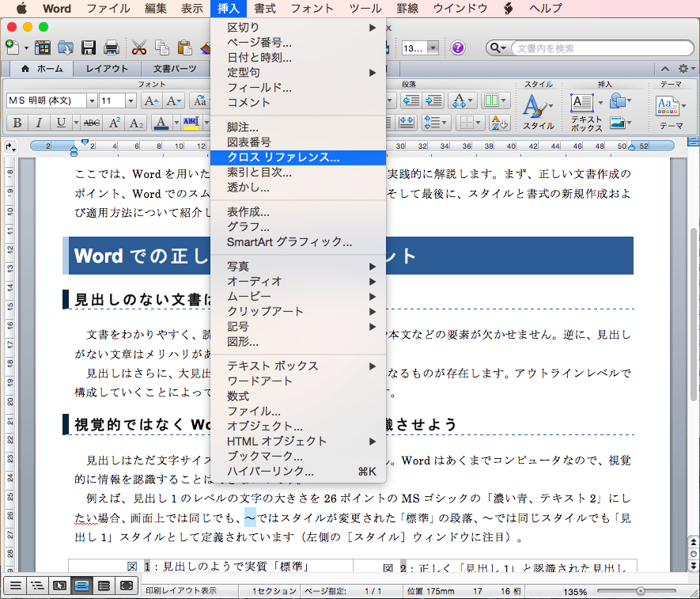Screen dimensions: 700x599
Task: Open the ヘルプ menu in the menu bar
Action: [546, 9]
